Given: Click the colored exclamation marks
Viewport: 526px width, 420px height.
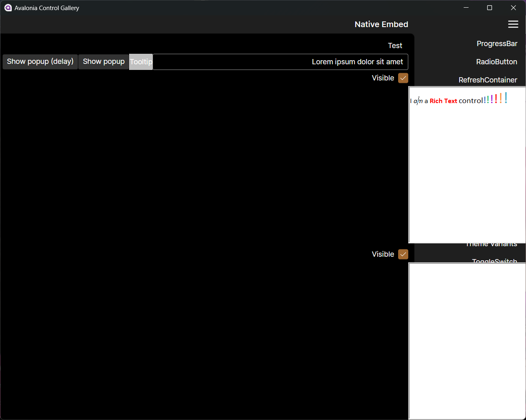Looking at the screenshot, I should [x=495, y=98].
